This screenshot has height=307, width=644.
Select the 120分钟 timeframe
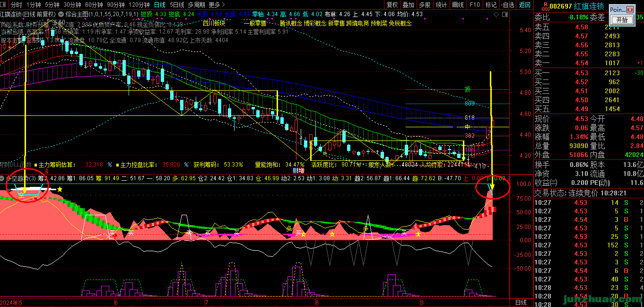[x=139, y=5]
